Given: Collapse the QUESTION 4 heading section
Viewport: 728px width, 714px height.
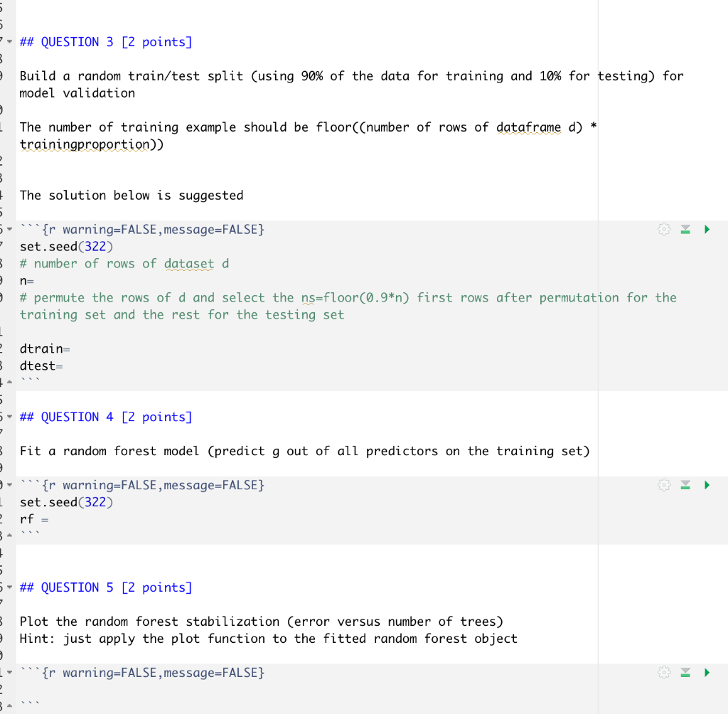Looking at the screenshot, I should click(10, 417).
